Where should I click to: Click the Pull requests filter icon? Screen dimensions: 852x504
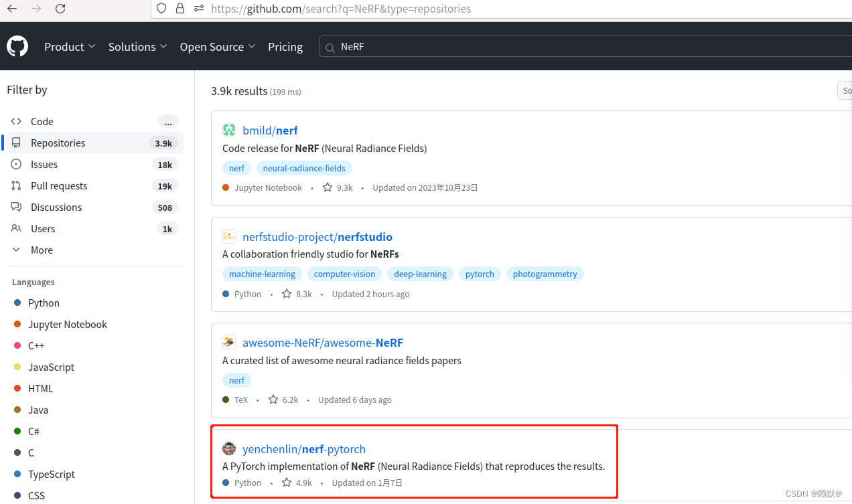point(16,185)
